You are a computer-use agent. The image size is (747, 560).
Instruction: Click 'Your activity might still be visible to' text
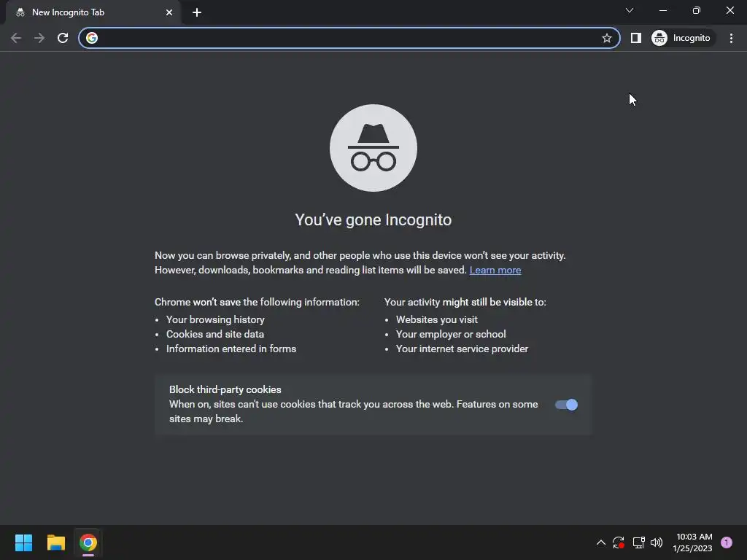pos(465,302)
